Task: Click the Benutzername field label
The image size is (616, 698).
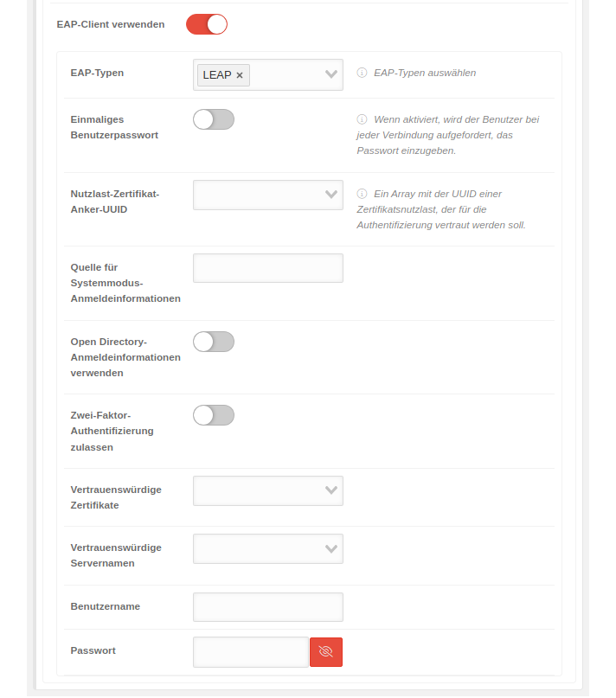Action: 105,607
